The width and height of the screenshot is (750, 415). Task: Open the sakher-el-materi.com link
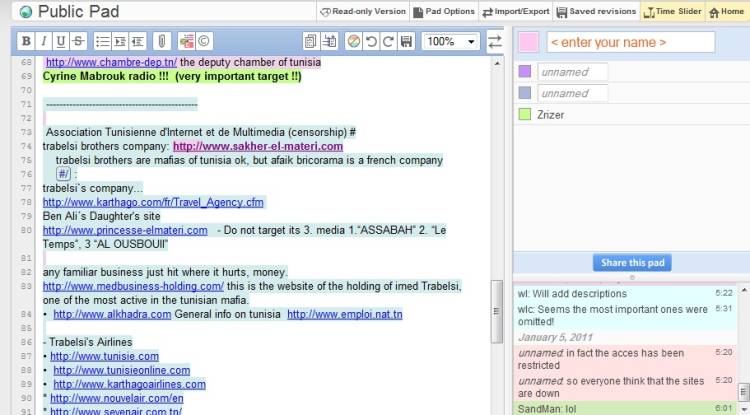[x=258, y=146]
